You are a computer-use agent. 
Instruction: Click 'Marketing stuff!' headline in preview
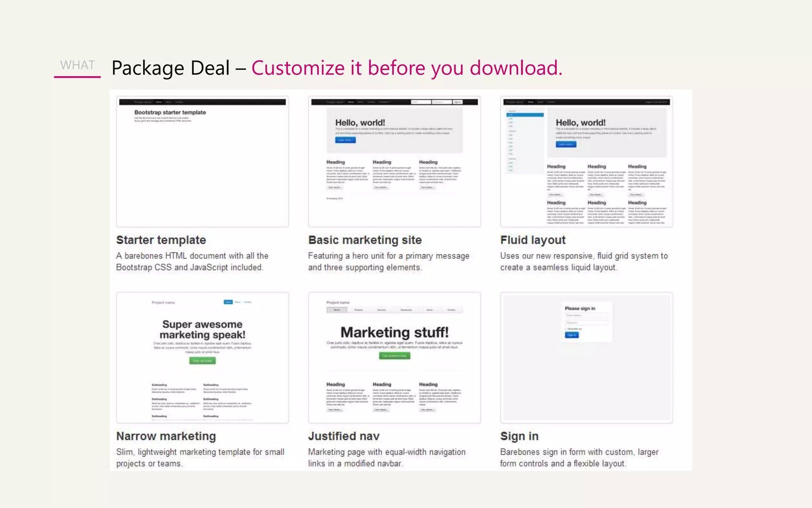(395, 332)
